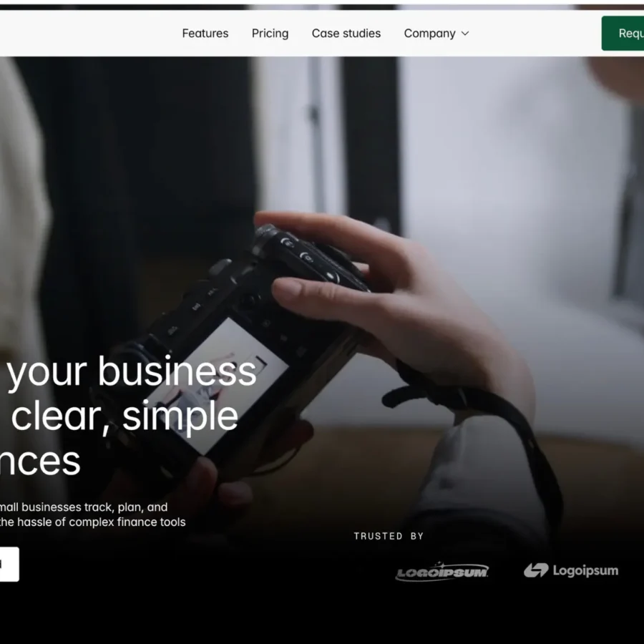This screenshot has width=644, height=644.
Task: Click the hero subtitle about complex finance tools
Action: click(x=93, y=522)
